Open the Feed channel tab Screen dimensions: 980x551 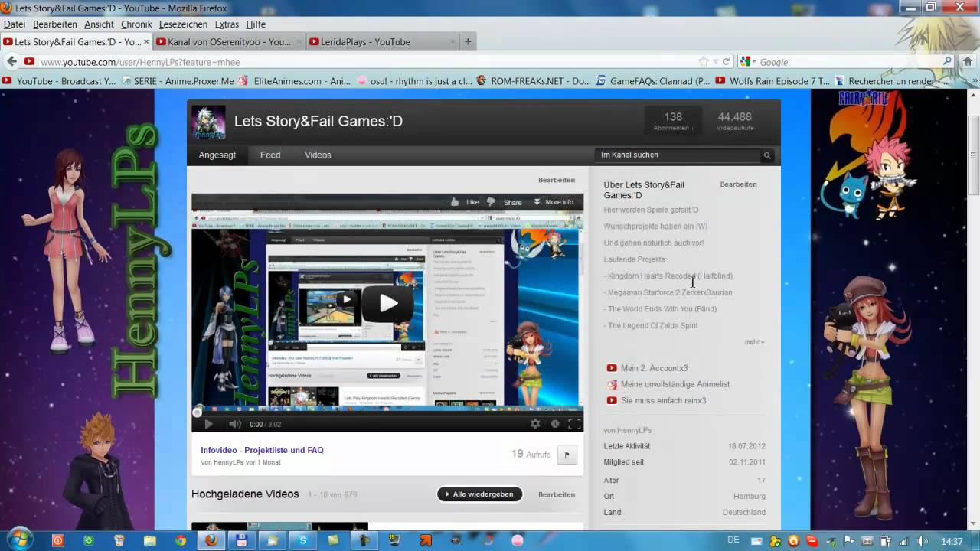(270, 155)
